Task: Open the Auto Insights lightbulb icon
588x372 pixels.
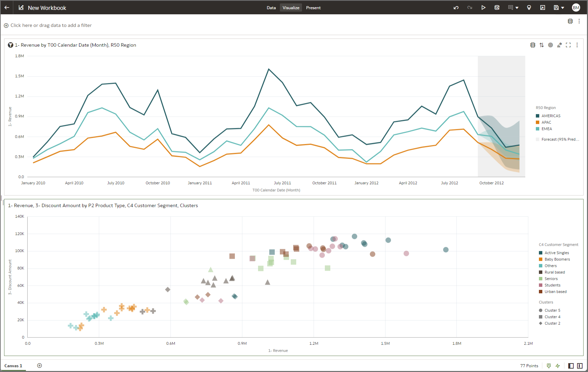Action: [x=529, y=8]
